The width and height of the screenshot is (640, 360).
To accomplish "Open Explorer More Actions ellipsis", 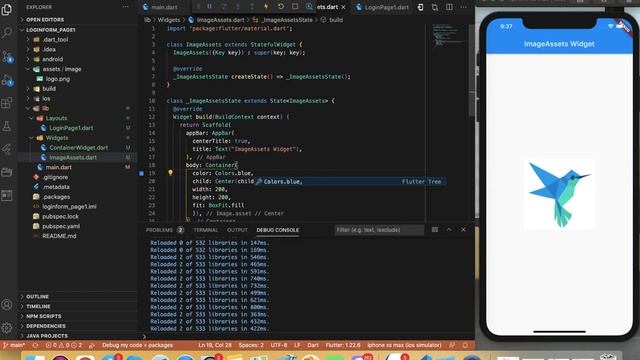I will pyautogui.click(x=125, y=7).
